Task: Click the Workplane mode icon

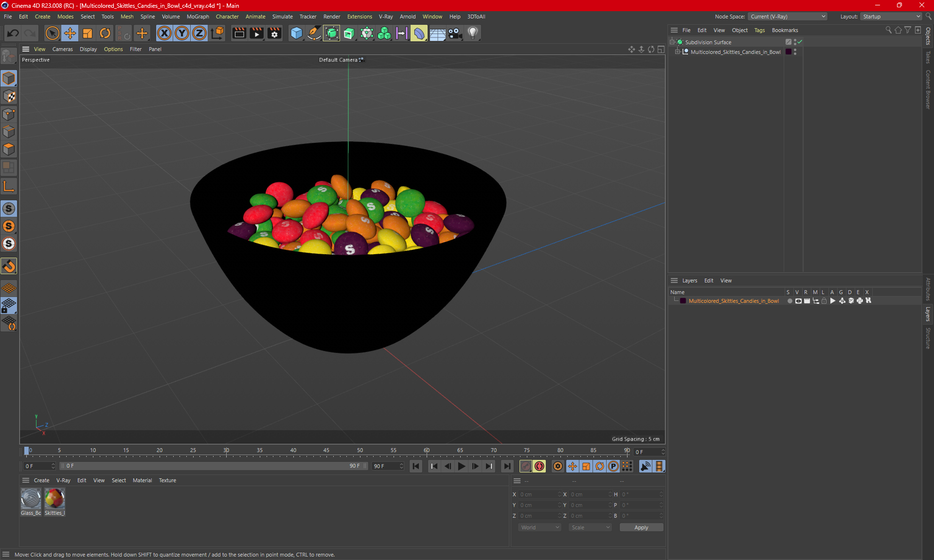Action: (9, 288)
